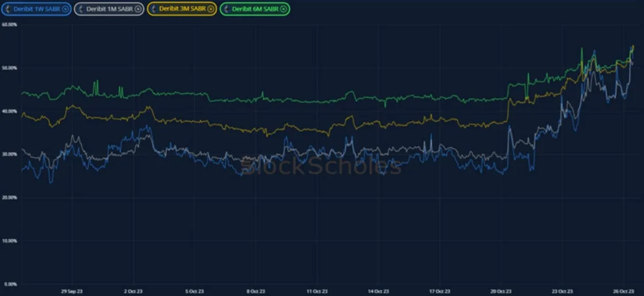The width and height of the screenshot is (644, 296).
Task: Click the 10.00% y-axis label
Action: pos(9,241)
